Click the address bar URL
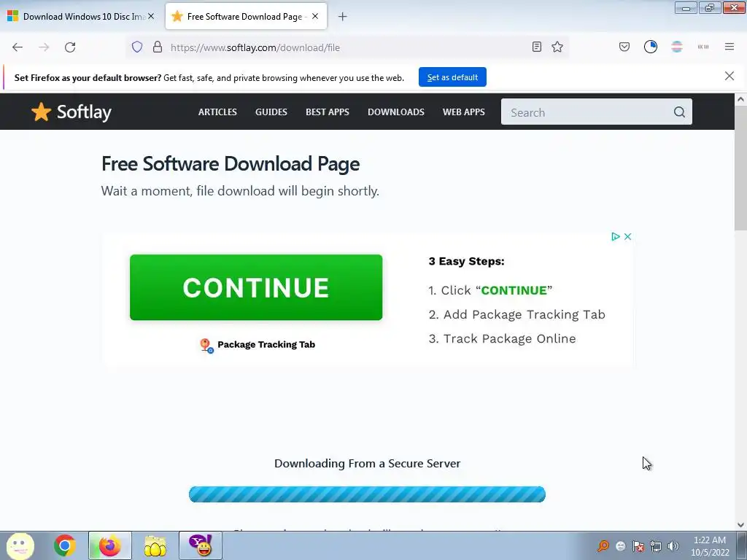This screenshot has width=747, height=560. (x=255, y=47)
